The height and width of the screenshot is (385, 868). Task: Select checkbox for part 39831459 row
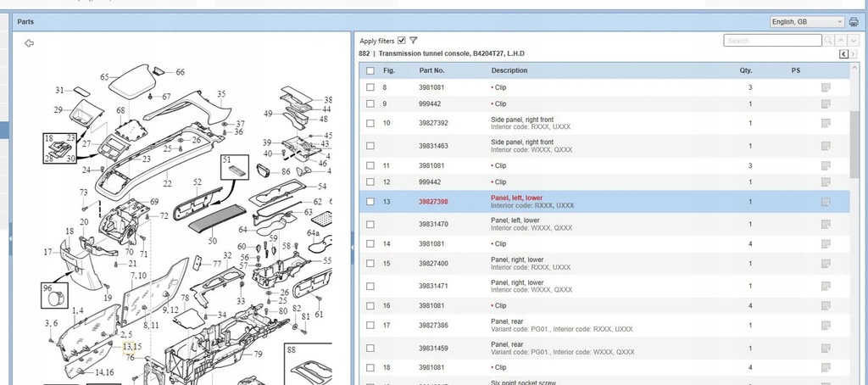[x=370, y=349]
